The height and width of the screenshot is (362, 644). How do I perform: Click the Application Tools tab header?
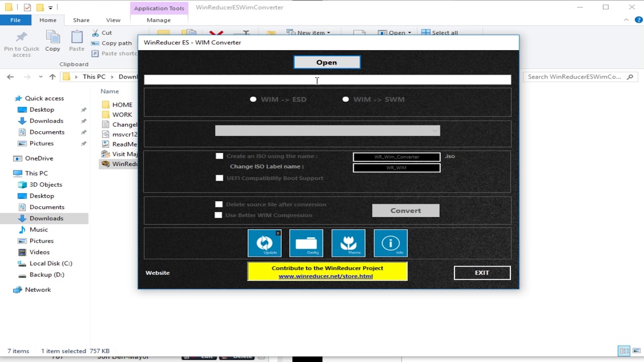[159, 8]
